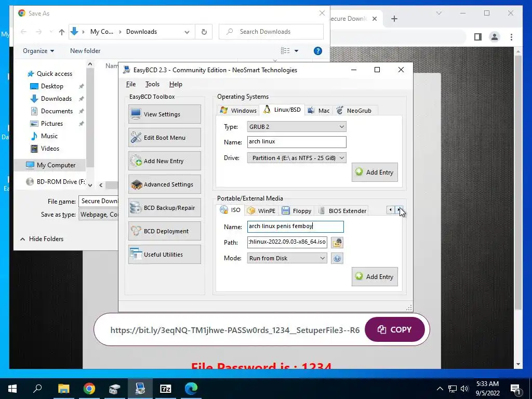Open the EasyBCD Tools menu
Viewport: 532px width, 399px height.
[152, 84]
